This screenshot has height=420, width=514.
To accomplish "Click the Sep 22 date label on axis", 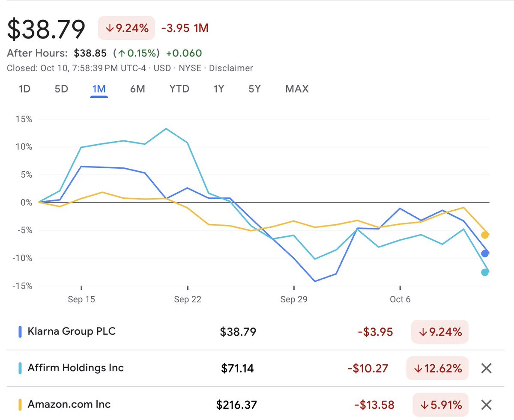I will pos(188,299).
